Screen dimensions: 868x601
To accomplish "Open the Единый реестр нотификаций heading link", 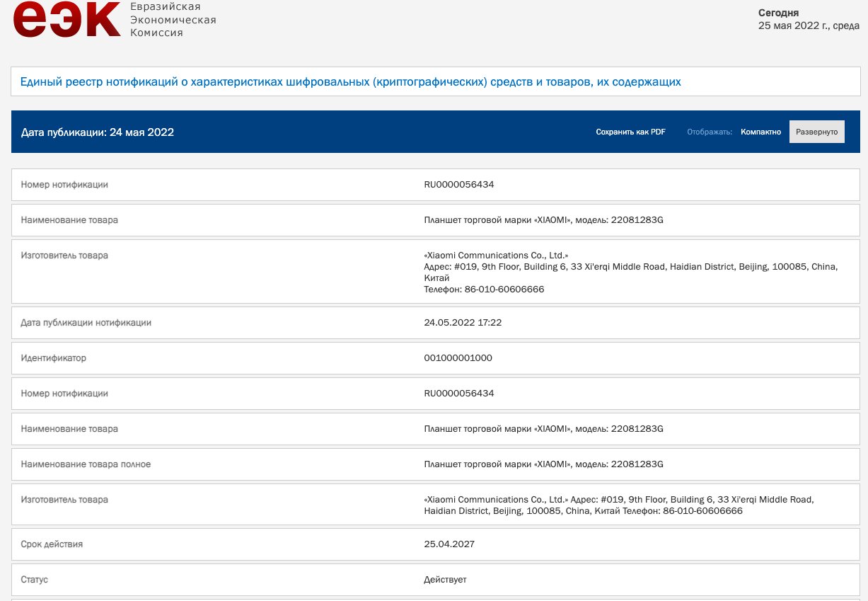I will pos(351,82).
